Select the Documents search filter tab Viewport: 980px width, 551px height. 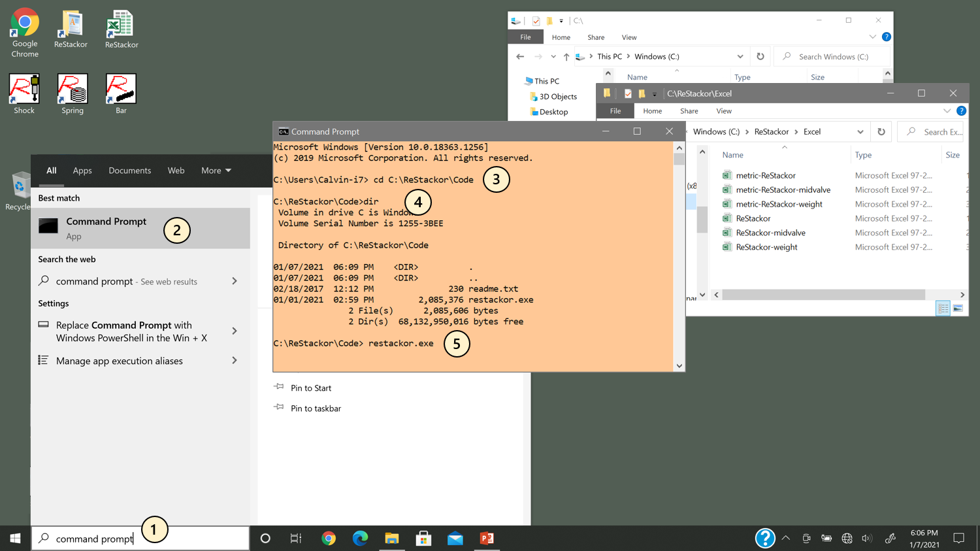pos(129,171)
